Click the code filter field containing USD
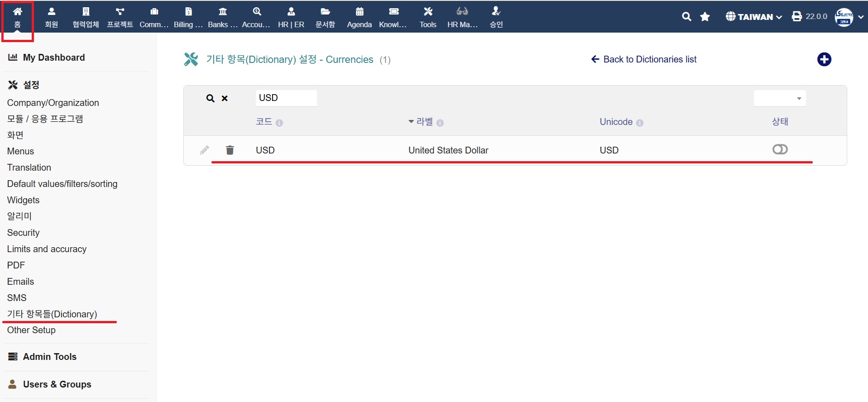The image size is (868, 402). [286, 98]
